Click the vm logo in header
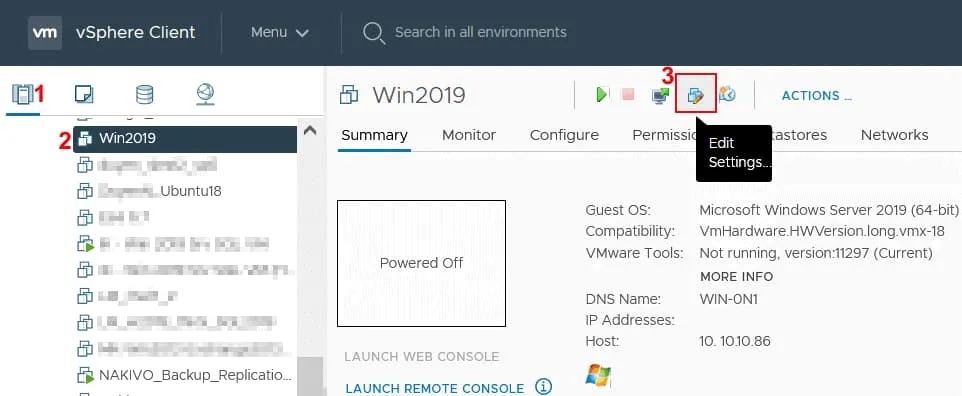Viewport: 962px width, 396px height. [x=45, y=33]
